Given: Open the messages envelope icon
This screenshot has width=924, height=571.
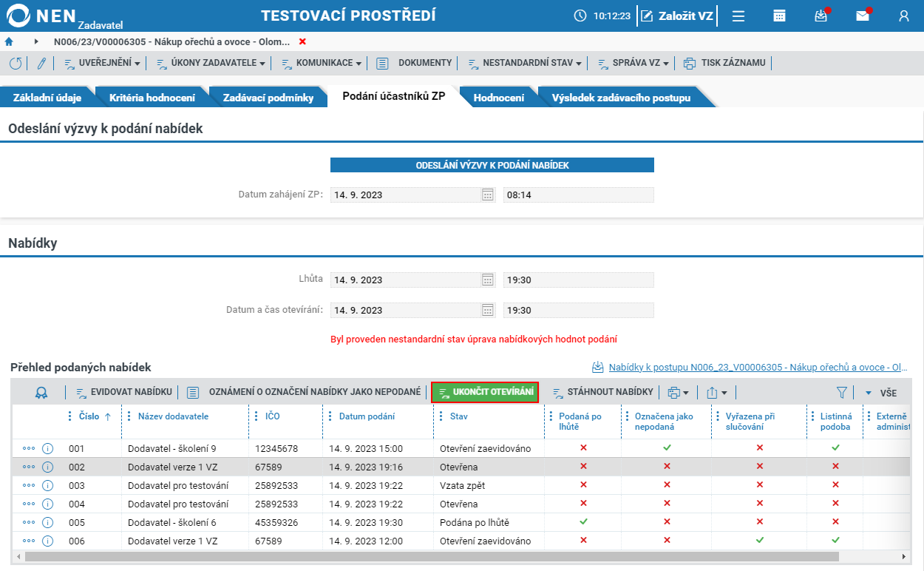Looking at the screenshot, I should pos(863,16).
